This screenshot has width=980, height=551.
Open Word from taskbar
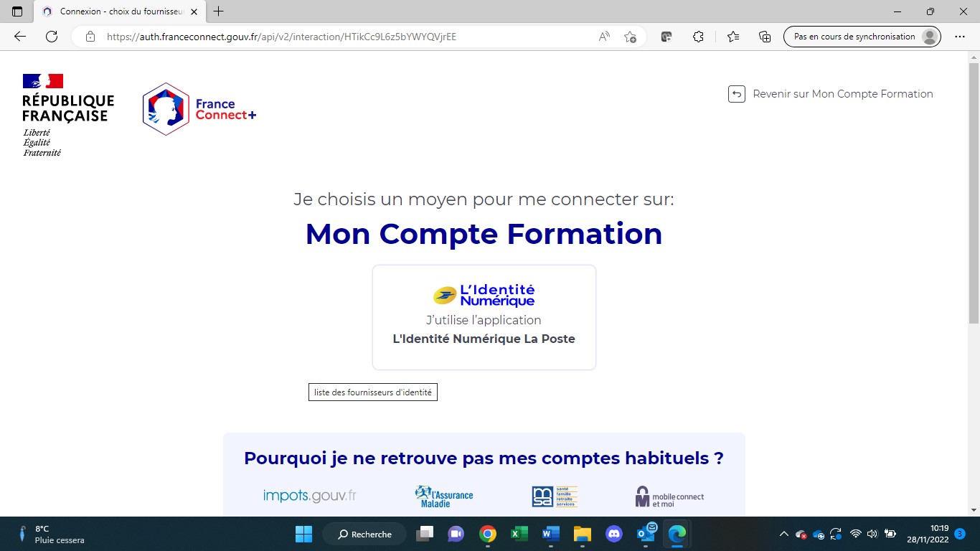coord(550,534)
